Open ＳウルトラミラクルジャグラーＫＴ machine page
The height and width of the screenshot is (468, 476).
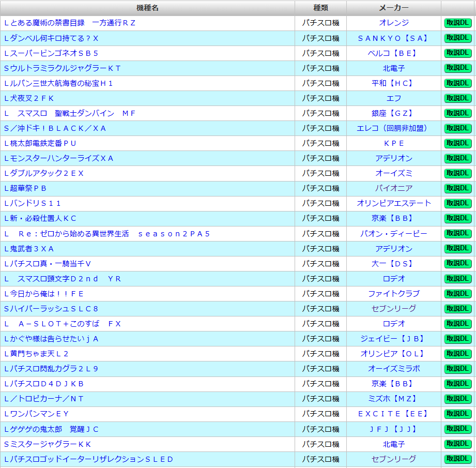pyautogui.click(x=63, y=68)
